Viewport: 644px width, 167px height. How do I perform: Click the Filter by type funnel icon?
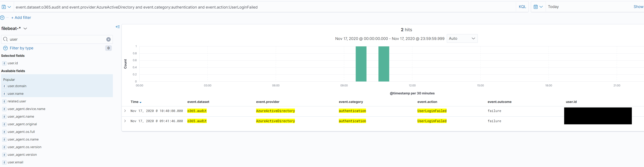click(5, 48)
